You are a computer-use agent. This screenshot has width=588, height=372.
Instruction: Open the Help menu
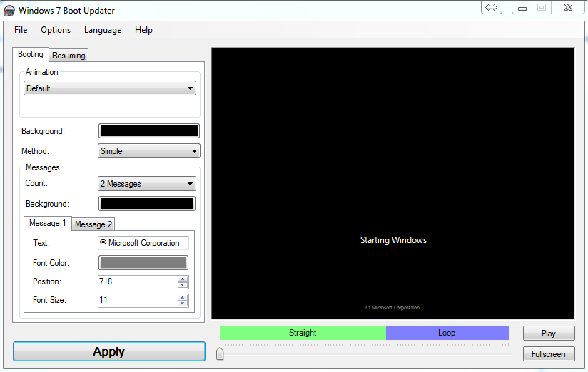143,30
